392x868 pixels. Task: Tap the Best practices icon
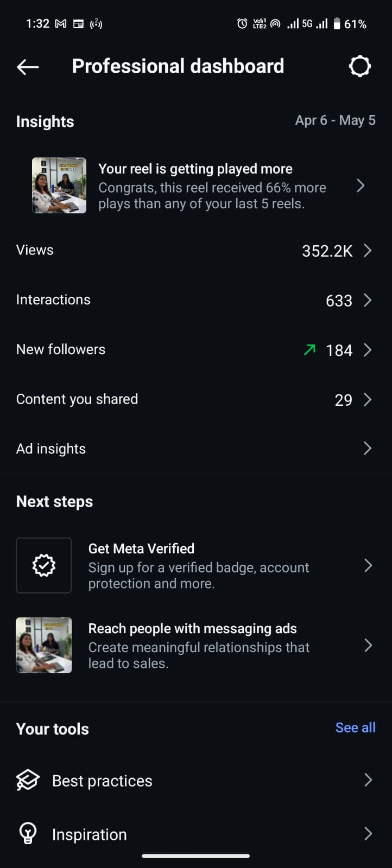click(28, 781)
